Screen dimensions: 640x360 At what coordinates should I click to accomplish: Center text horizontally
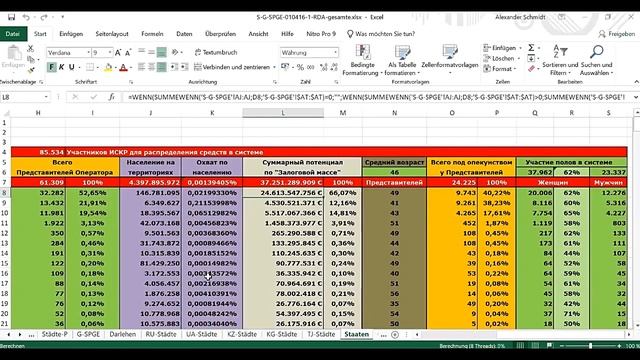point(151,67)
